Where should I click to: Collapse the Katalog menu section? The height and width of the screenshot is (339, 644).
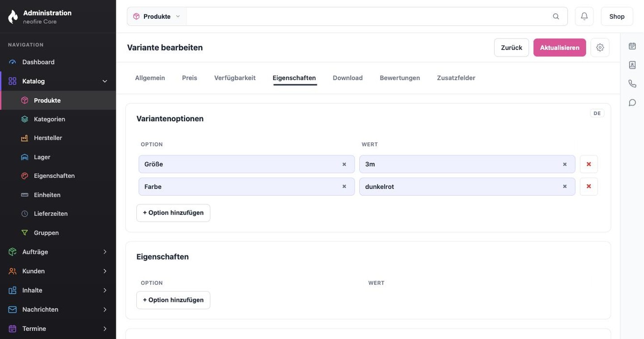pyautogui.click(x=58, y=81)
